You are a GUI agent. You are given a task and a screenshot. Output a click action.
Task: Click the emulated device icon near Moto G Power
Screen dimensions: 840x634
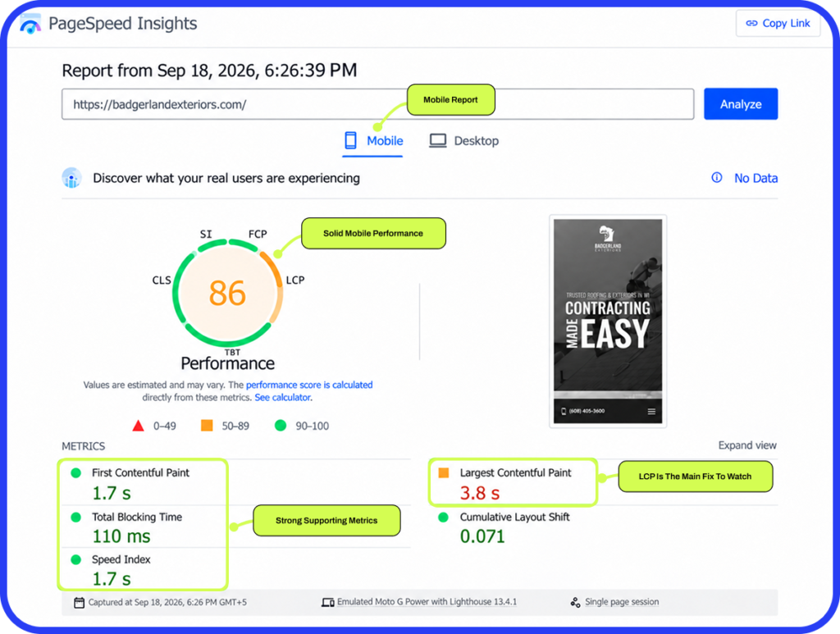(x=328, y=602)
